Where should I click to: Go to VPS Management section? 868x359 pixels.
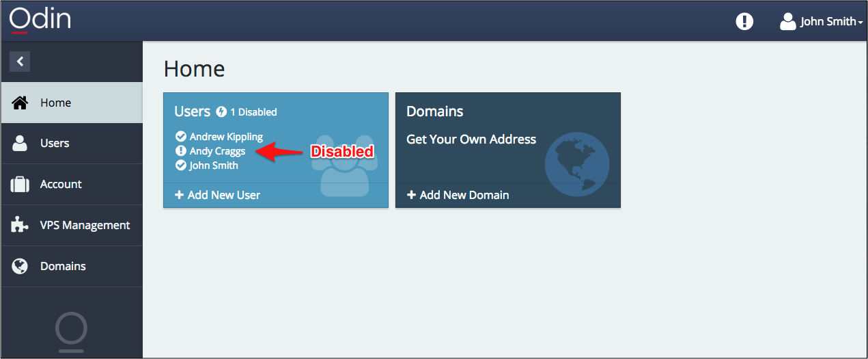point(85,226)
